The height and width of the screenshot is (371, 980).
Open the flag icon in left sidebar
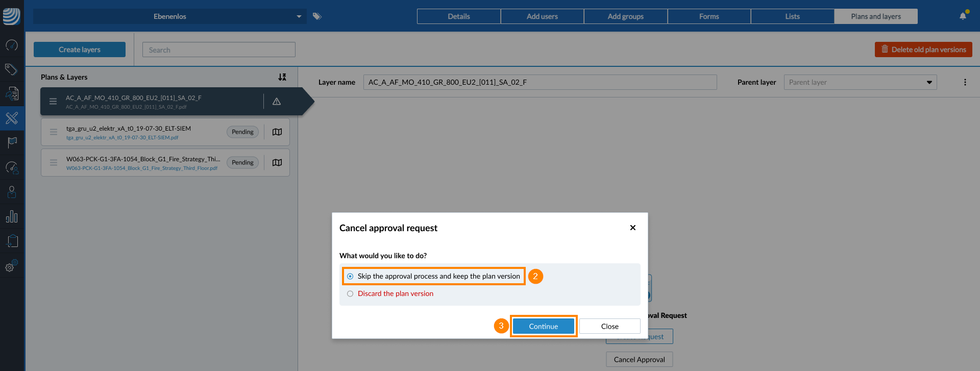click(x=12, y=142)
